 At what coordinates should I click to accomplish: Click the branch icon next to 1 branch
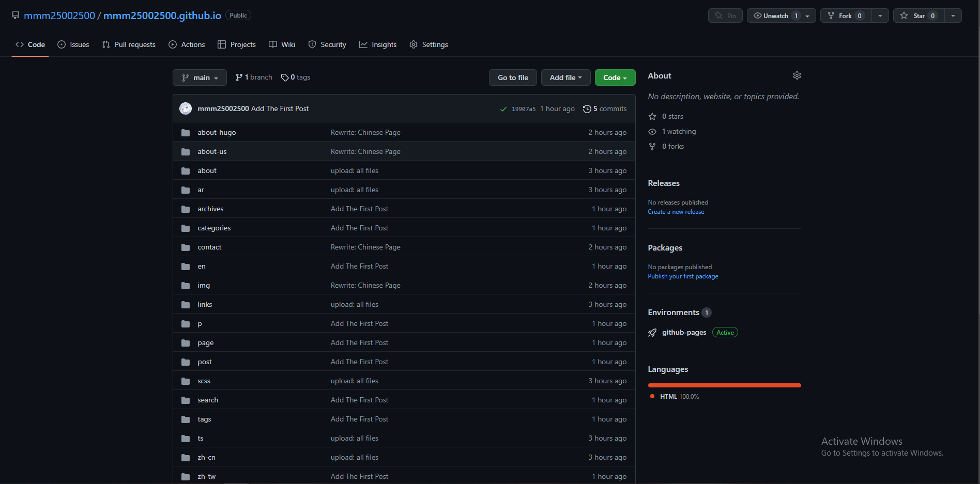pos(239,77)
